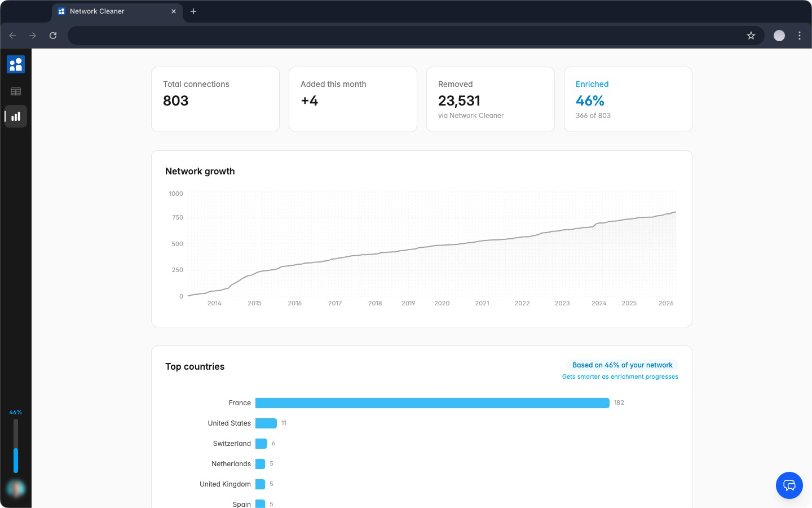Click the Network growth heading
The width and height of the screenshot is (812, 508).
[x=200, y=172]
